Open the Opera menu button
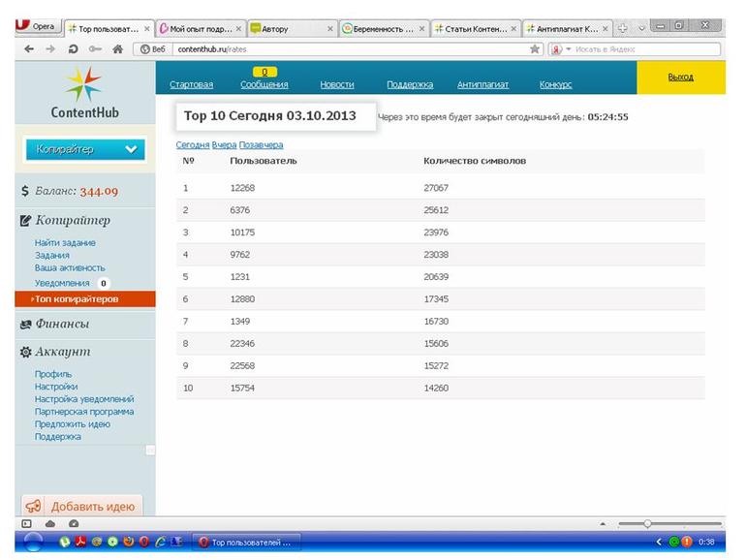The height and width of the screenshot is (560, 746). click(x=37, y=27)
